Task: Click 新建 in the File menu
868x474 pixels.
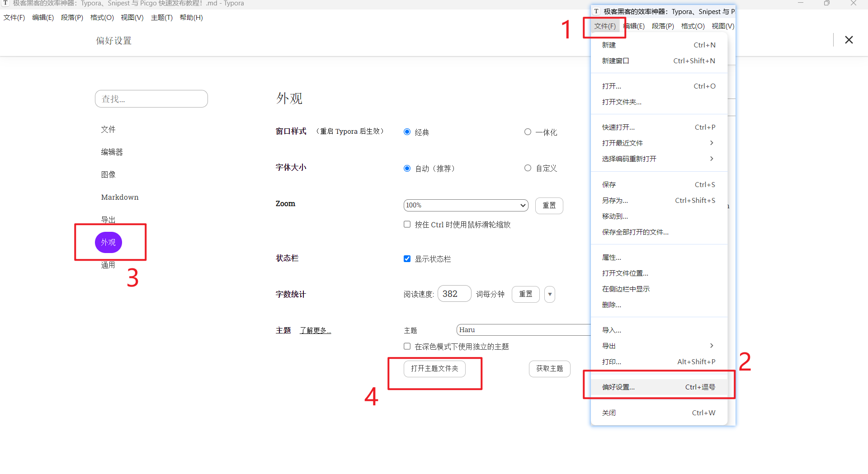Action: point(659,45)
